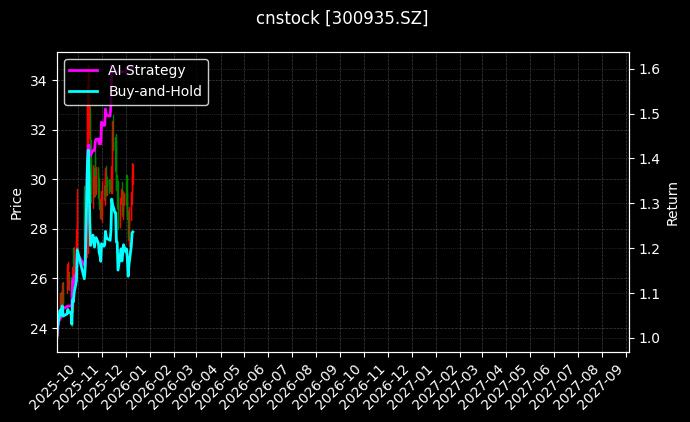Image resolution: width=690 pixels, height=422 pixels.
Task: Click the 1.0 return tick label
Action: tap(648, 338)
